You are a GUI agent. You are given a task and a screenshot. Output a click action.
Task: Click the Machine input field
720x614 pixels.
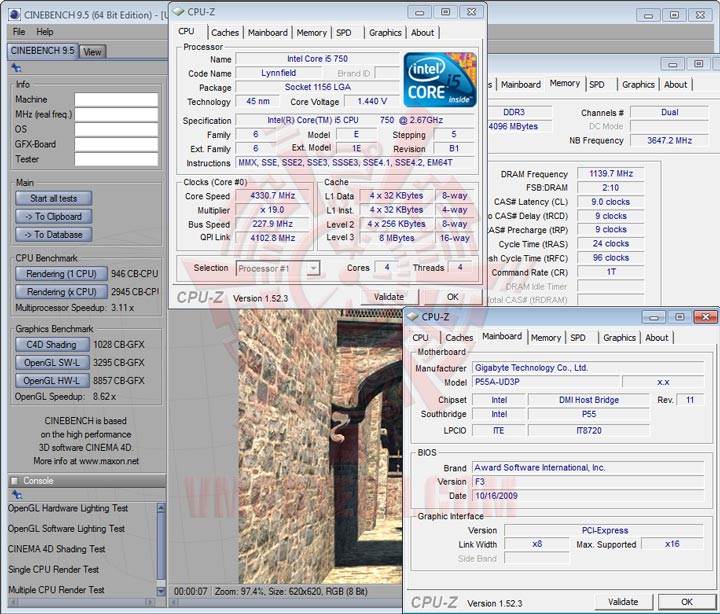point(116,100)
